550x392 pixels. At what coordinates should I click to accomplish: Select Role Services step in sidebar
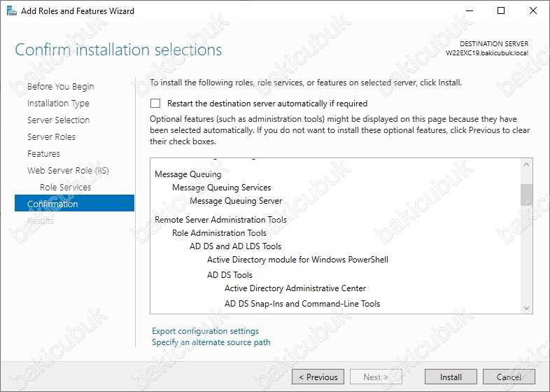pos(65,188)
